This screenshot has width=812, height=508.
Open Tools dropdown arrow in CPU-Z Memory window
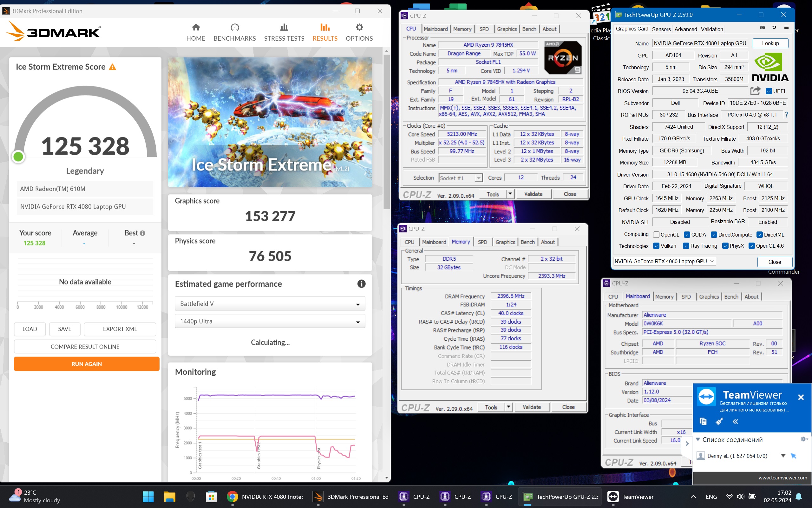click(x=508, y=407)
